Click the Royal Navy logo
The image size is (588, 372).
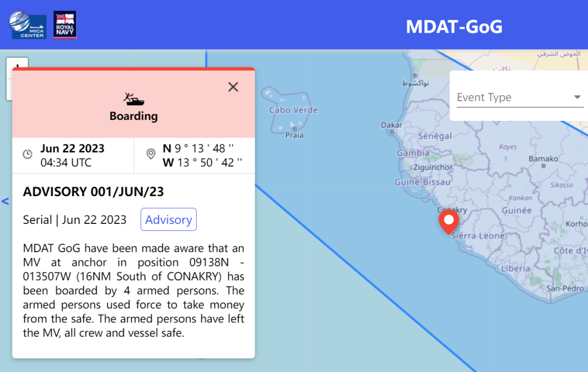[x=65, y=25]
